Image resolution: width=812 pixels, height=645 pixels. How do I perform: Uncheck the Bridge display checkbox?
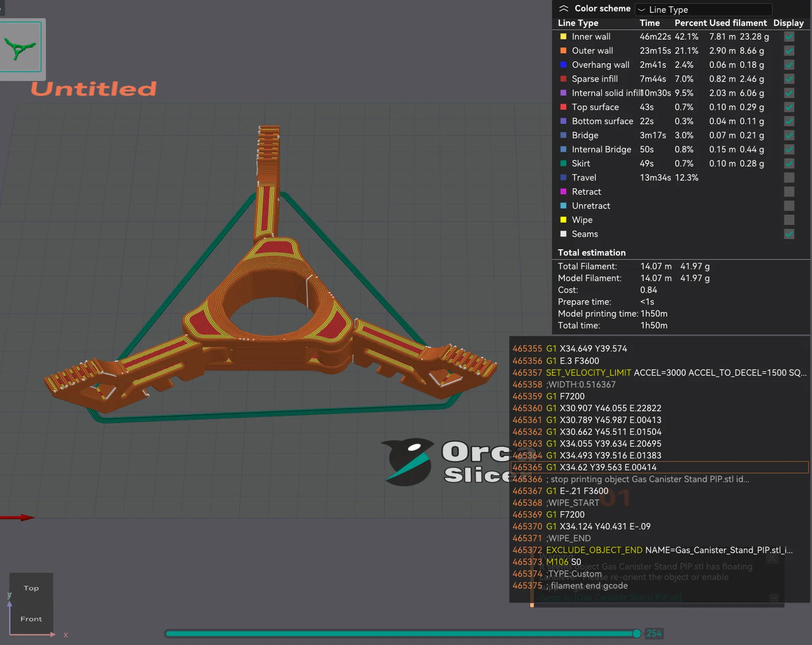point(789,135)
